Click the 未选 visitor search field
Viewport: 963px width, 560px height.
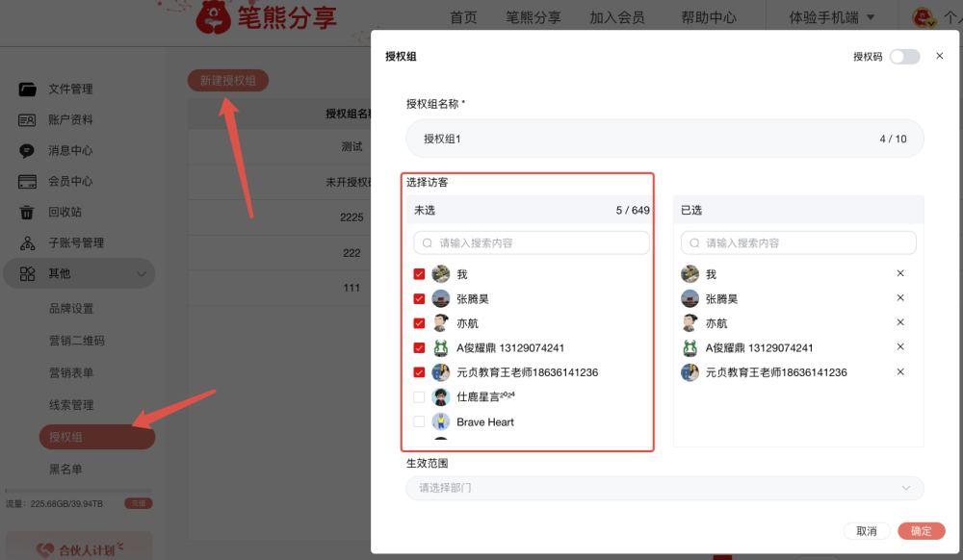(x=532, y=243)
